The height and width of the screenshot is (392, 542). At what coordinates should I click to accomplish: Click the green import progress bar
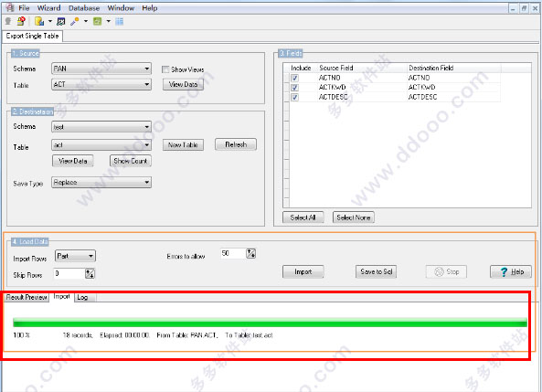point(270,323)
